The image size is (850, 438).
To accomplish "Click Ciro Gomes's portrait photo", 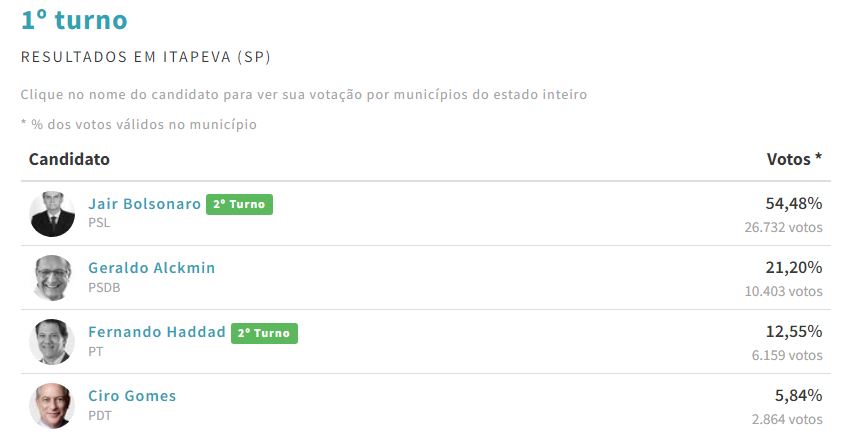I will (52, 406).
